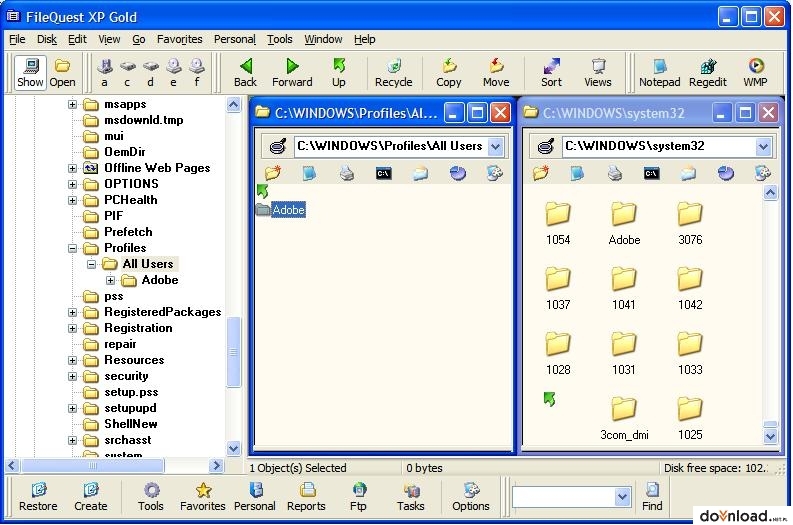
Task: Click the Copy toolbar icon
Action: coord(449,73)
